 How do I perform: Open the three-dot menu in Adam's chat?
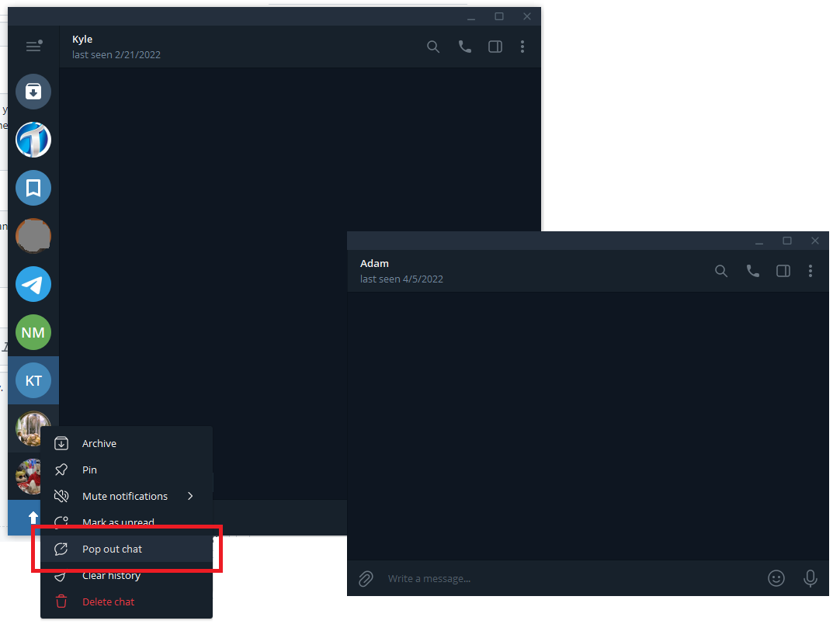[810, 271]
